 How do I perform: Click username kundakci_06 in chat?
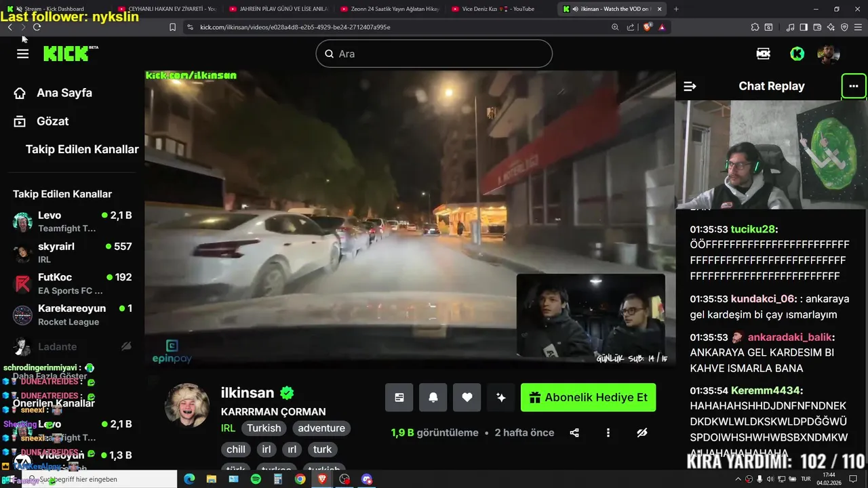pyautogui.click(x=763, y=299)
